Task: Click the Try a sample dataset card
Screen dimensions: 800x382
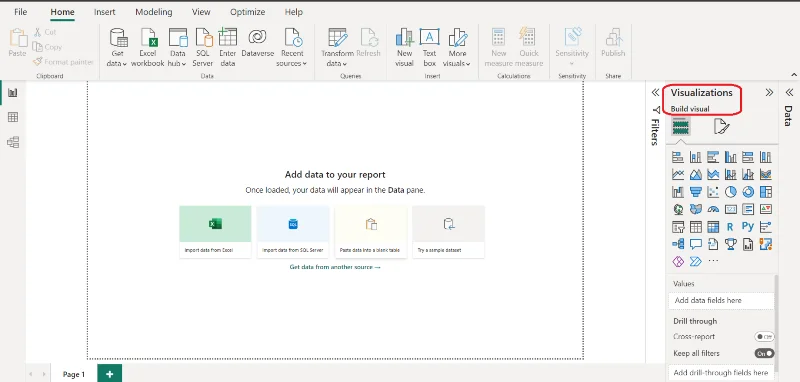Action: (448, 232)
